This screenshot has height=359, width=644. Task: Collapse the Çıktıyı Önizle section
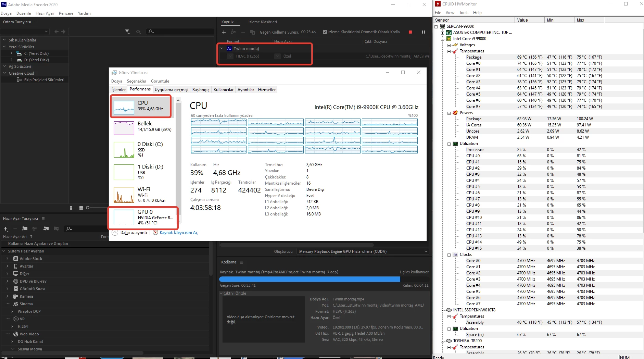click(221, 293)
